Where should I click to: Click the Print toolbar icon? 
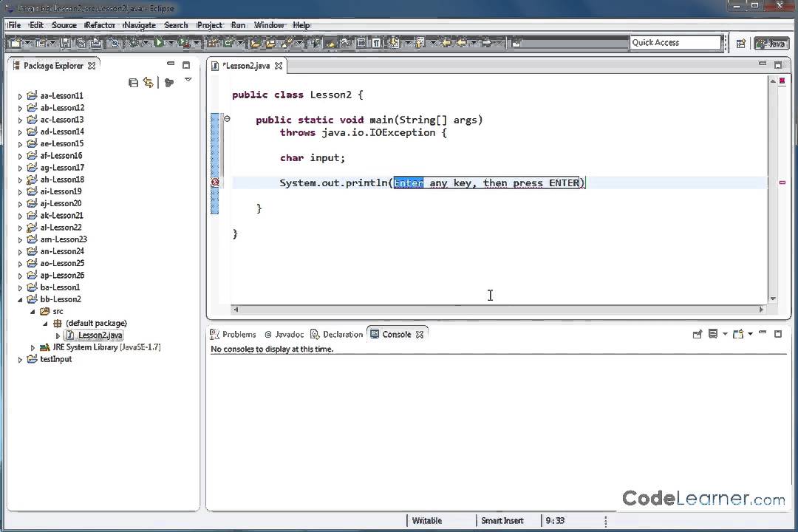[x=96, y=44]
